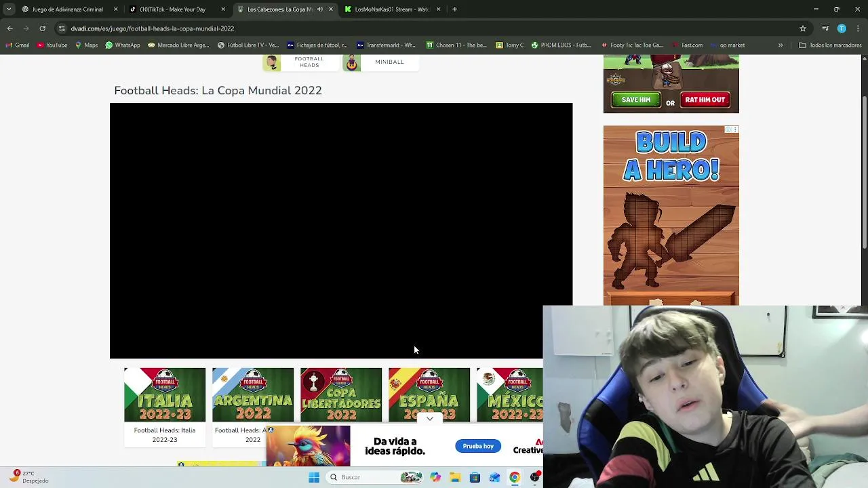Open the weather widget showing 27°C
Viewport: 868px width, 488px height.
pos(28,477)
